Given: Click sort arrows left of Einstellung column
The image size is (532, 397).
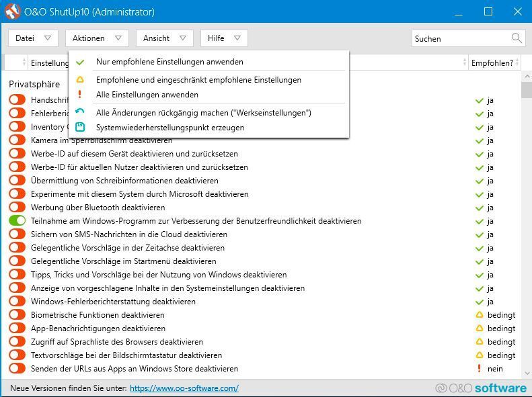Looking at the screenshot, I should point(24,62).
